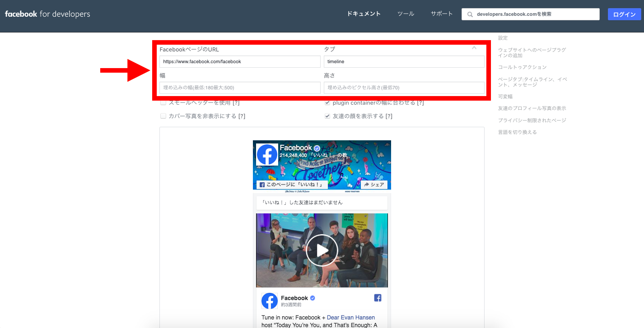644x328 pixels.
Task: Click [?] help next to スモールヘッダーを使用
Action: click(x=236, y=103)
